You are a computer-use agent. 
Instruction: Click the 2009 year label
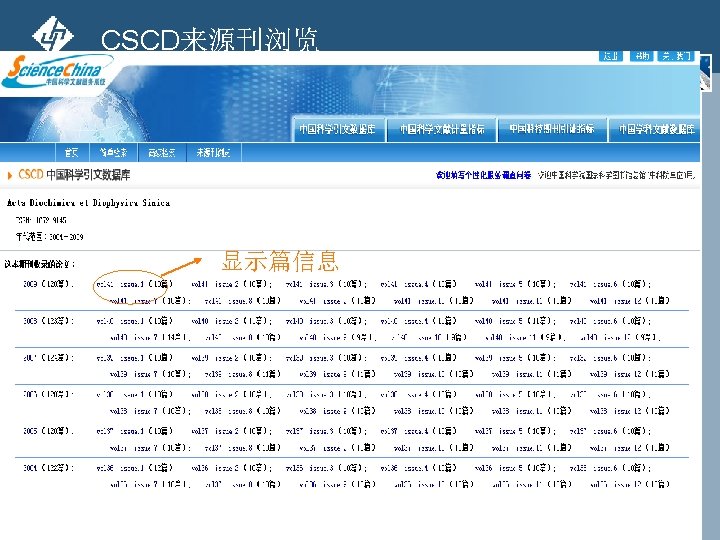[x=48, y=284]
